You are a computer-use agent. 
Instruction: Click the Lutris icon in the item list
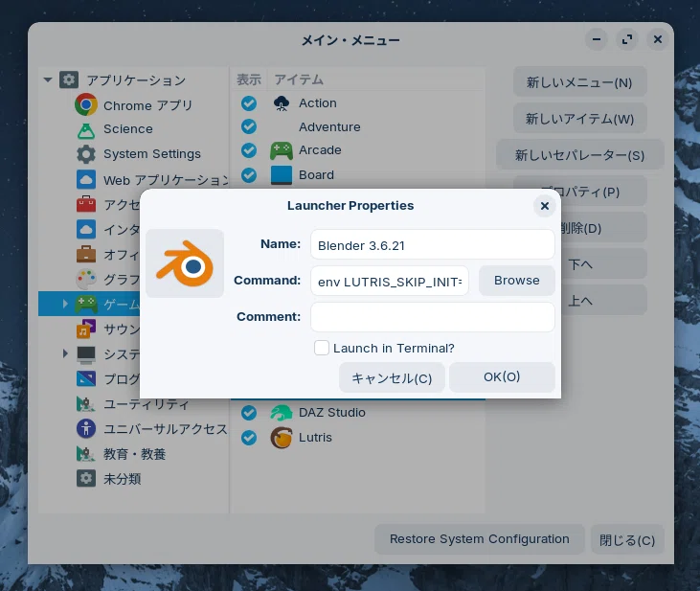click(x=282, y=438)
